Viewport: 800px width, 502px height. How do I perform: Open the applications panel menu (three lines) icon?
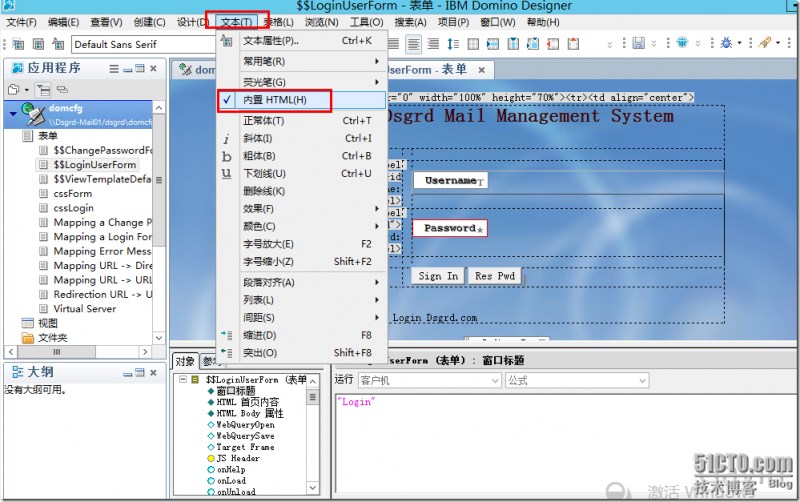[x=114, y=68]
